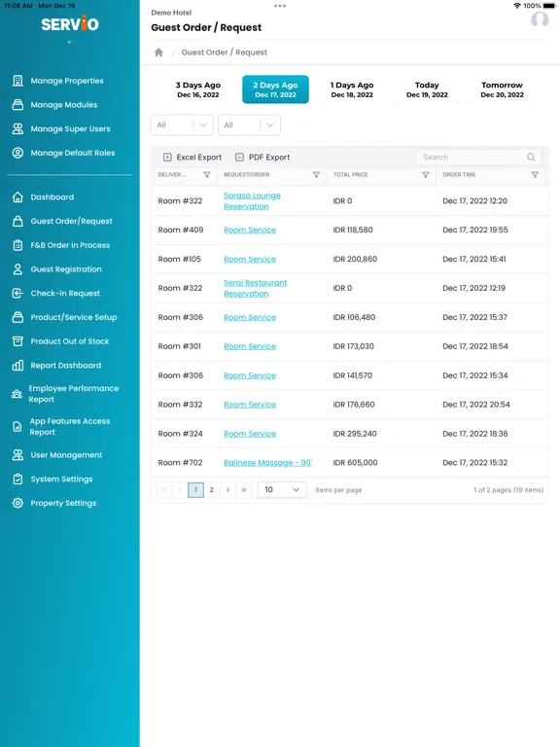Click the User Management icon
Image resolution: width=560 pixels, height=747 pixels.
[x=17, y=455]
